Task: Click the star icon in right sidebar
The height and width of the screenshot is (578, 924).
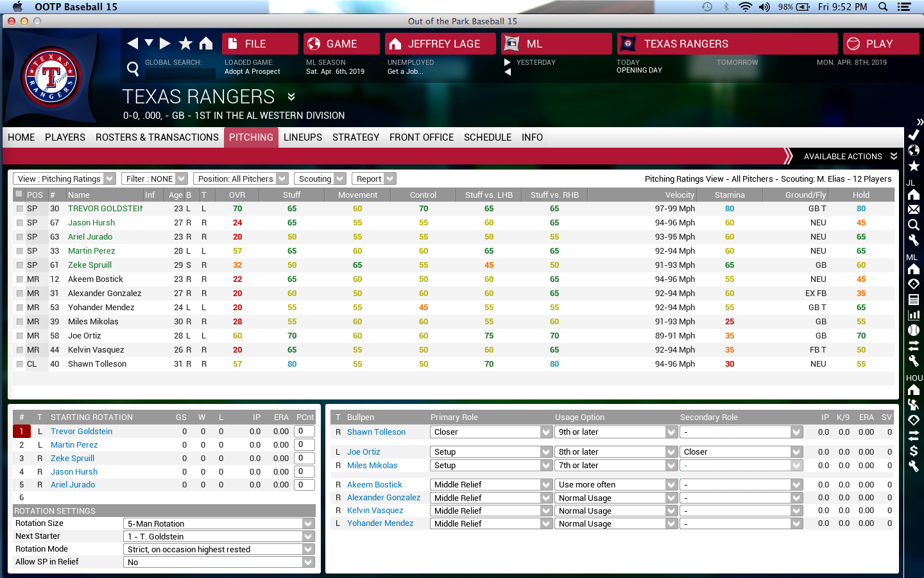Action: tap(914, 166)
